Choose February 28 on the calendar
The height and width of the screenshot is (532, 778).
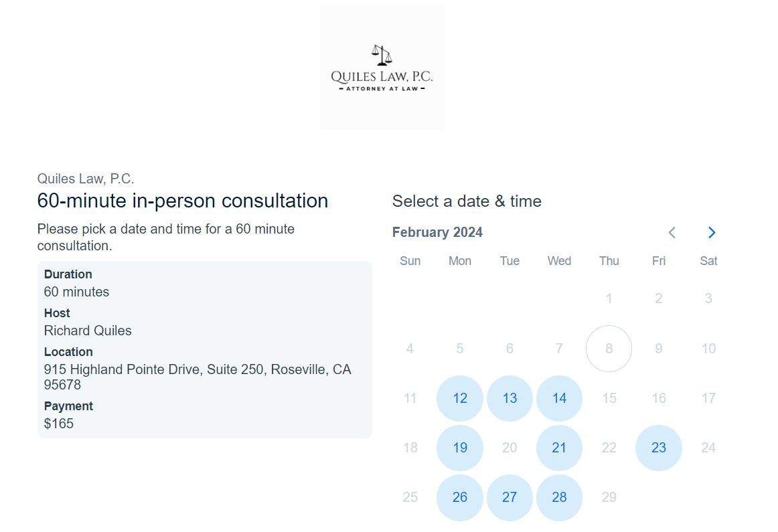559,497
